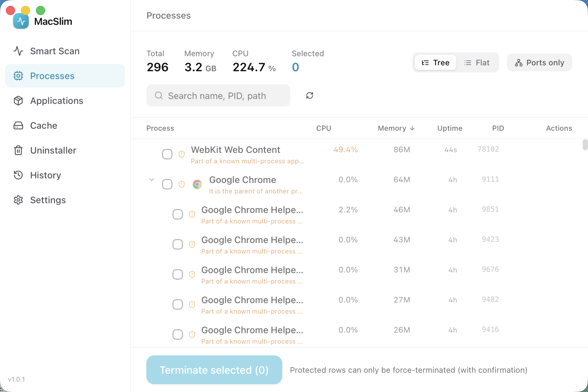Sort by the Uptime column header
This screenshot has height=392, width=588.
tap(450, 128)
